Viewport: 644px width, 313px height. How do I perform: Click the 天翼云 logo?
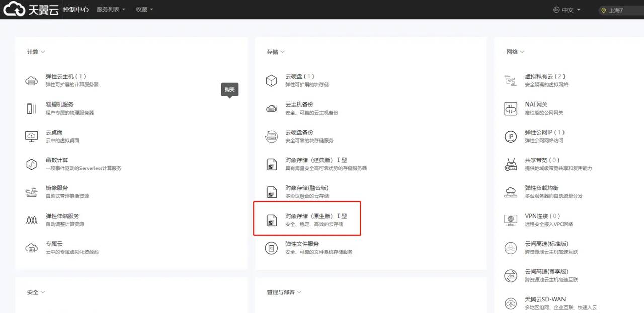tap(30, 9)
